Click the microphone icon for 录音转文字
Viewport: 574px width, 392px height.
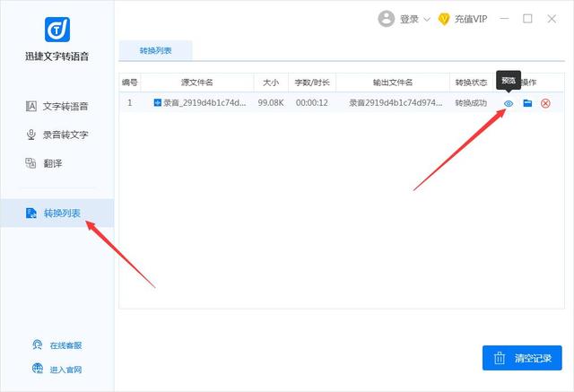pos(31,135)
